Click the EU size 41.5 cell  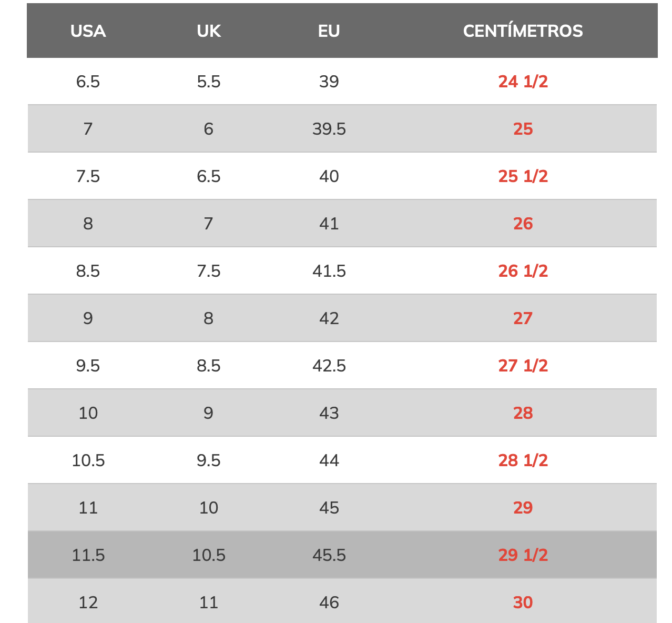[x=329, y=271]
